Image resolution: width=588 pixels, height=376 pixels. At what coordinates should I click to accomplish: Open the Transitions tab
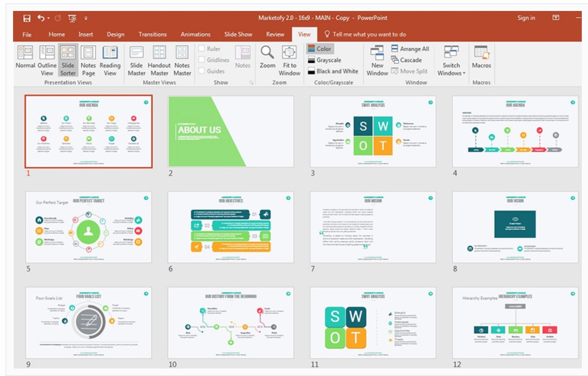152,34
